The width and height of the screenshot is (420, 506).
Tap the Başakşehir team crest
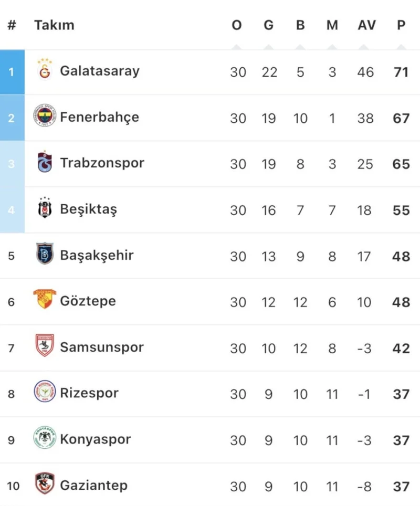(x=45, y=255)
